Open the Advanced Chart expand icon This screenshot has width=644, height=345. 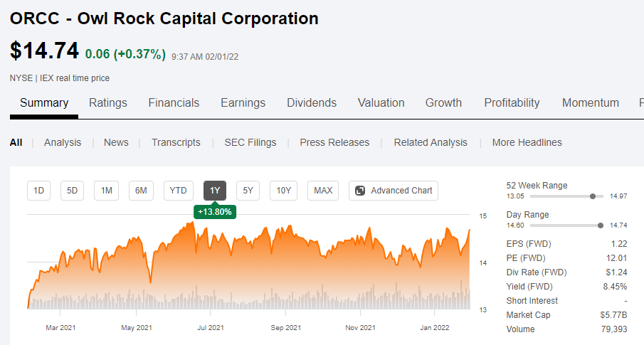(360, 191)
